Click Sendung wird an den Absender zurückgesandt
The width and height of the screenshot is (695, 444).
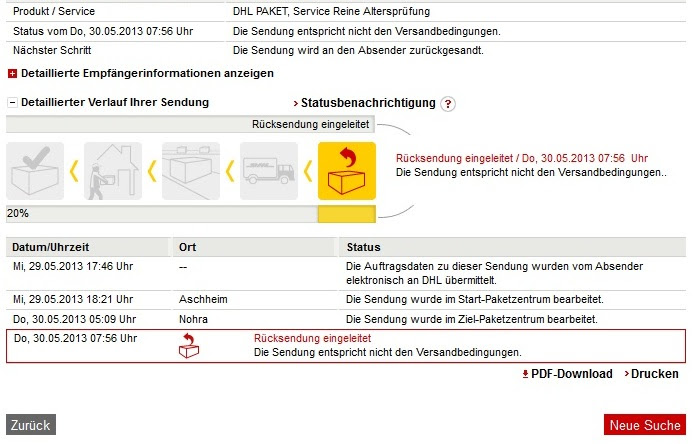pyautogui.click(x=359, y=51)
